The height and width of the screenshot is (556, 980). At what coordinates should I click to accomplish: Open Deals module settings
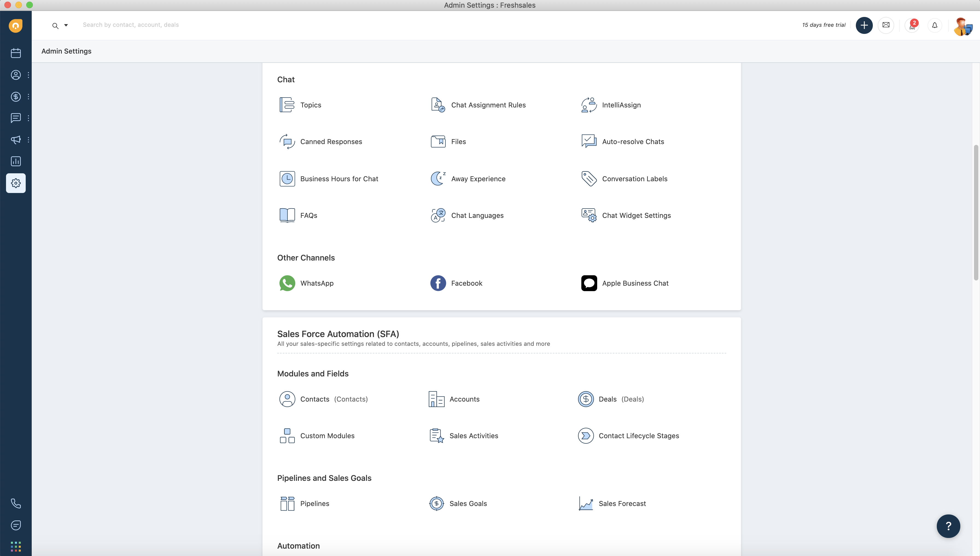pyautogui.click(x=611, y=399)
